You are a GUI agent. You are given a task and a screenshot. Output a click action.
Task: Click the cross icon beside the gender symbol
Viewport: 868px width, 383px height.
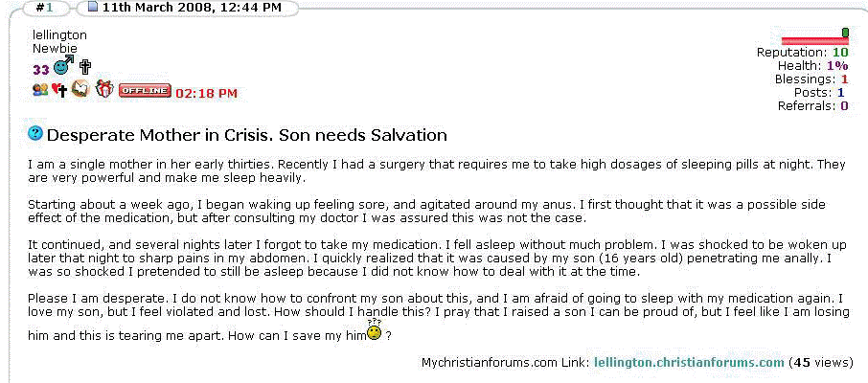(x=84, y=67)
